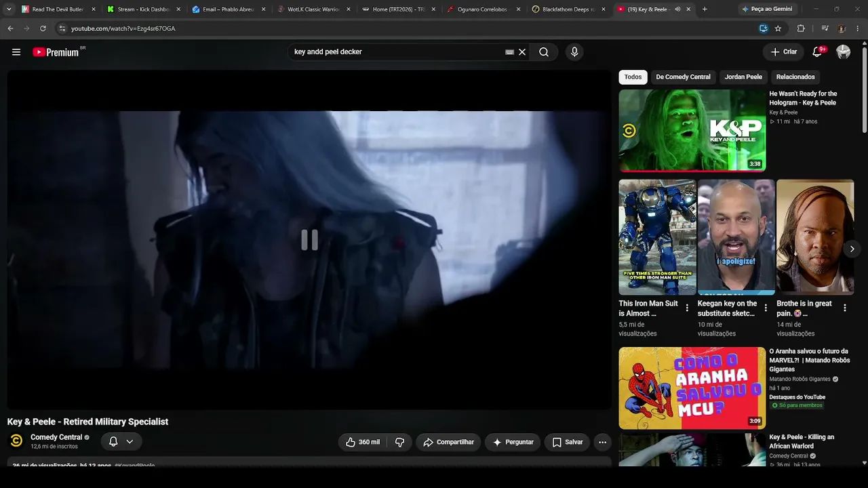Open the Comedy Central channel name link

click(56, 437)
